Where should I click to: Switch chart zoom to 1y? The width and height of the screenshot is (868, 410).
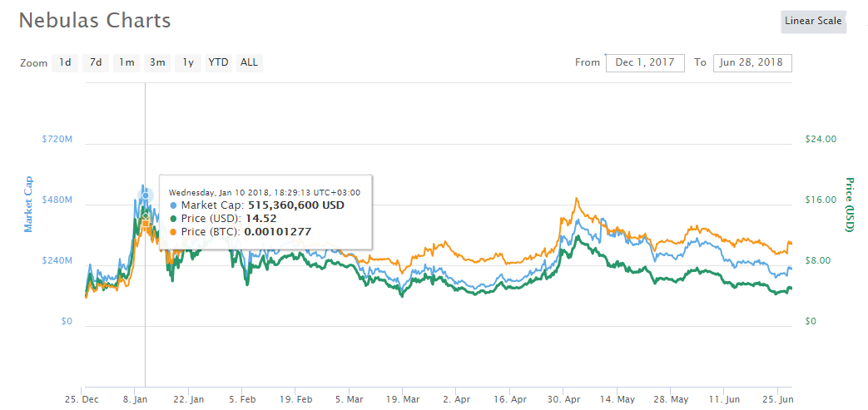(188, 62)
